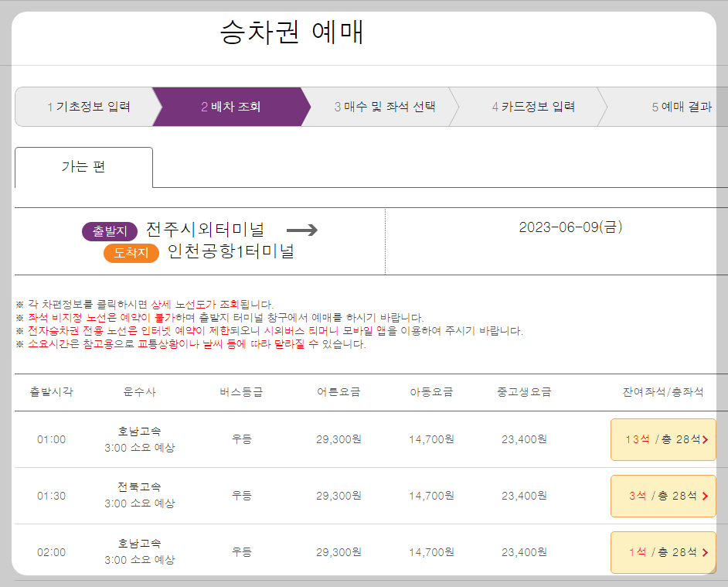Open the 가는 편 tab
This screenshot has height=587, width=728.
click(x=83, y=167)
